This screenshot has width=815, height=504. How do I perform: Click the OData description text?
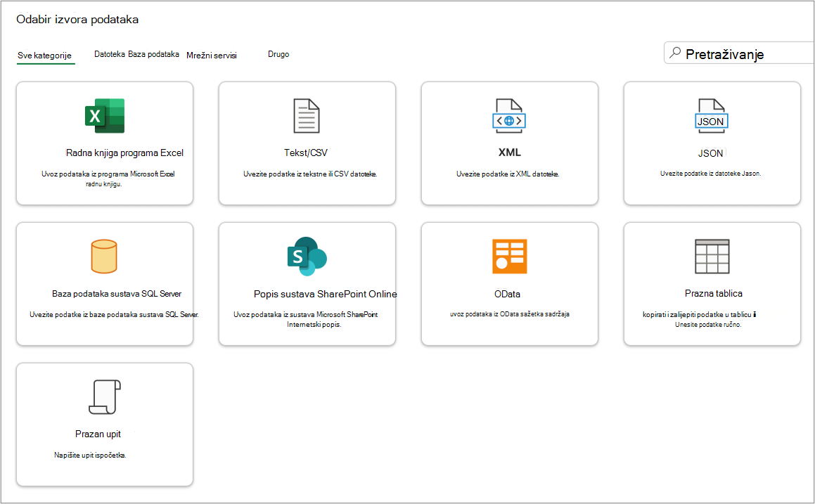click(x=510, y=314)
